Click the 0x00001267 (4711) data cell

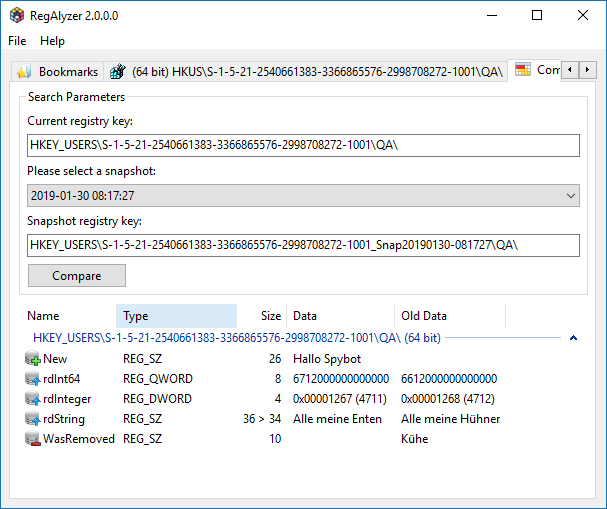click(340, 399)
